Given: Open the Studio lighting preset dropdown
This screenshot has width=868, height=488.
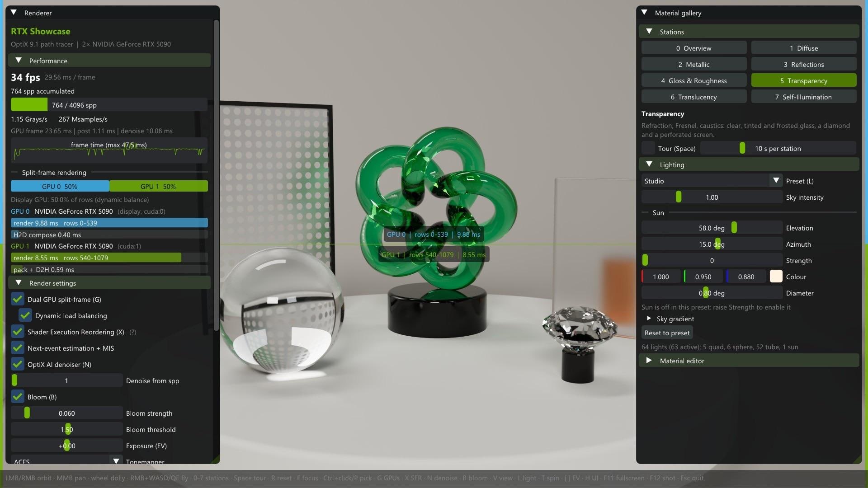Looking at the screenshot, I should click(x=712, y=181).
